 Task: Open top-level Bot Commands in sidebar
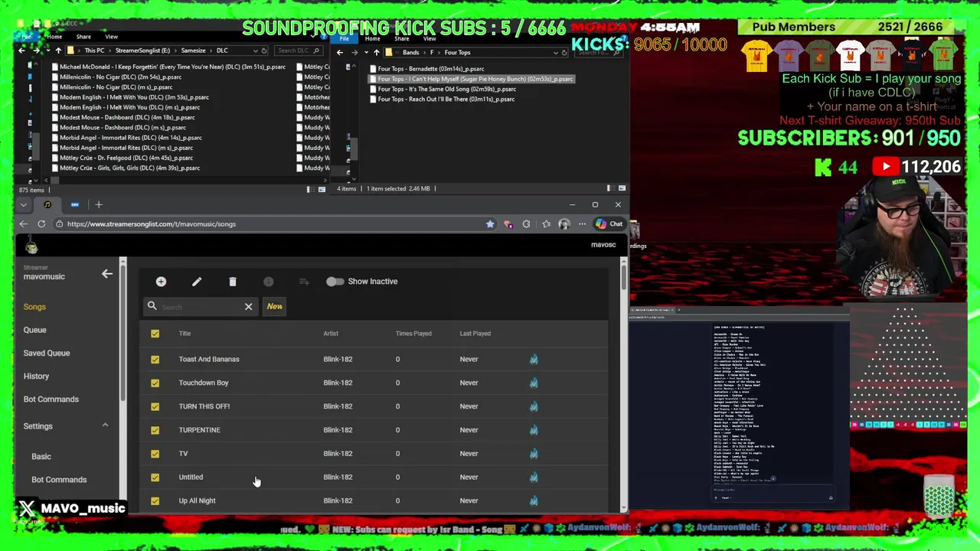(x=51, y=399)
